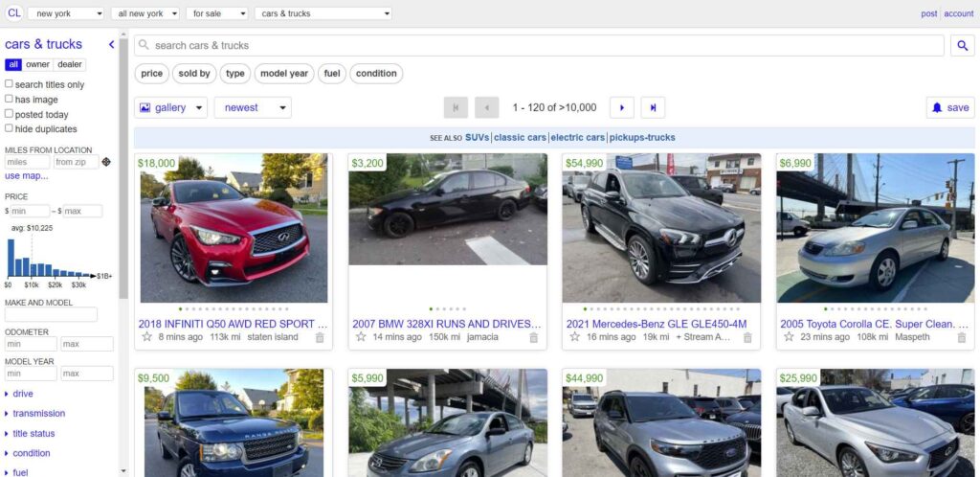Focus the search cars & trucks field

click(539, 45)
